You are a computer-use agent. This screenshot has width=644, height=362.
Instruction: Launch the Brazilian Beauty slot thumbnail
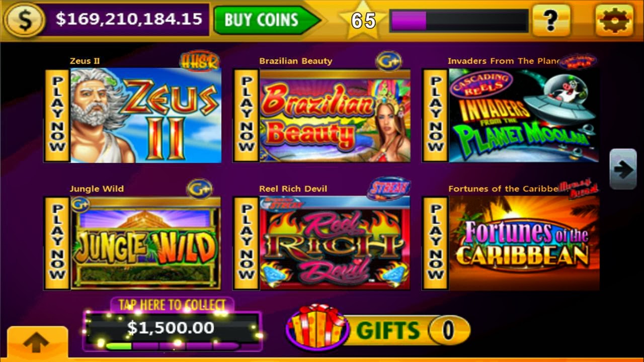tap(335, 116)
